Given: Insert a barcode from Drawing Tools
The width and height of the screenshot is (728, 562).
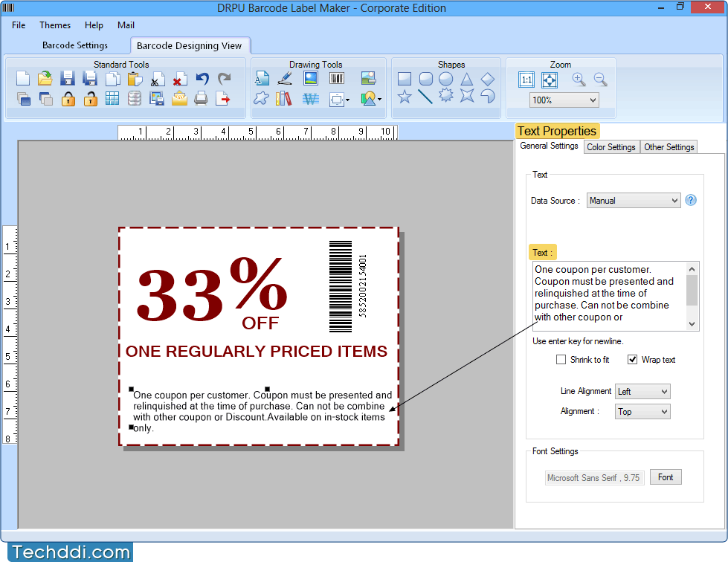Looking at the screenshot, I should [337, 79].
